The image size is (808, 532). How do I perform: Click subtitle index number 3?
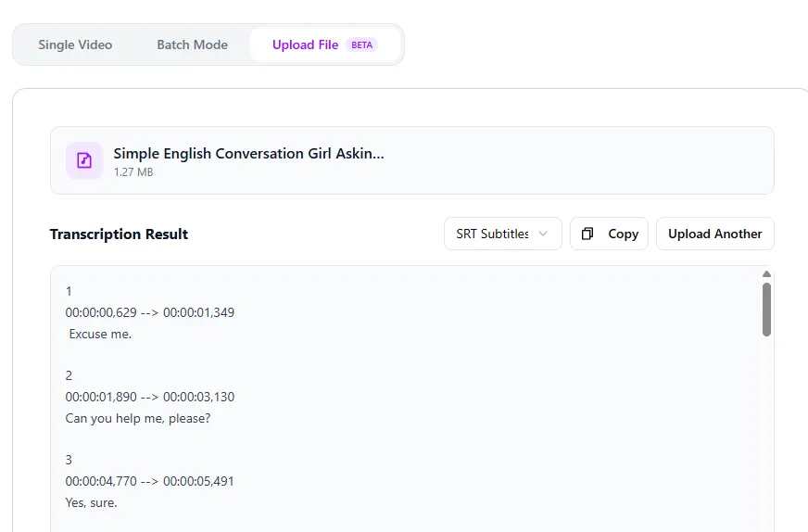[x=69, y=460]
